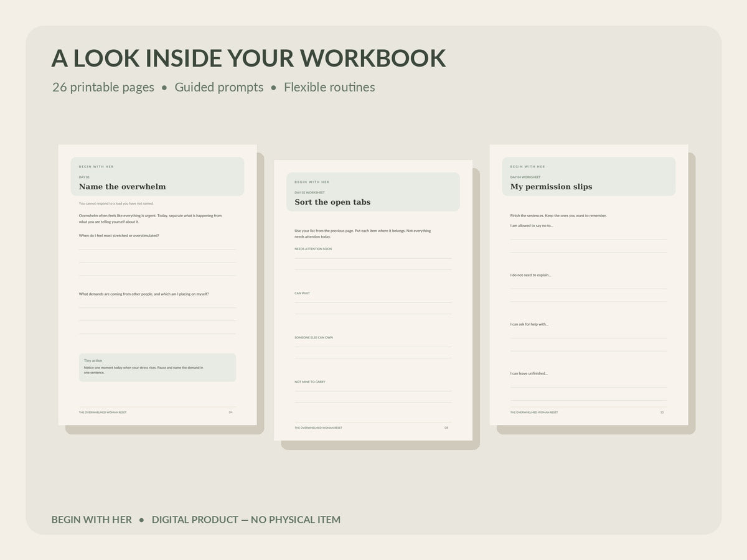Click 'What demands are coming from other people' prompt

[144, 294]
